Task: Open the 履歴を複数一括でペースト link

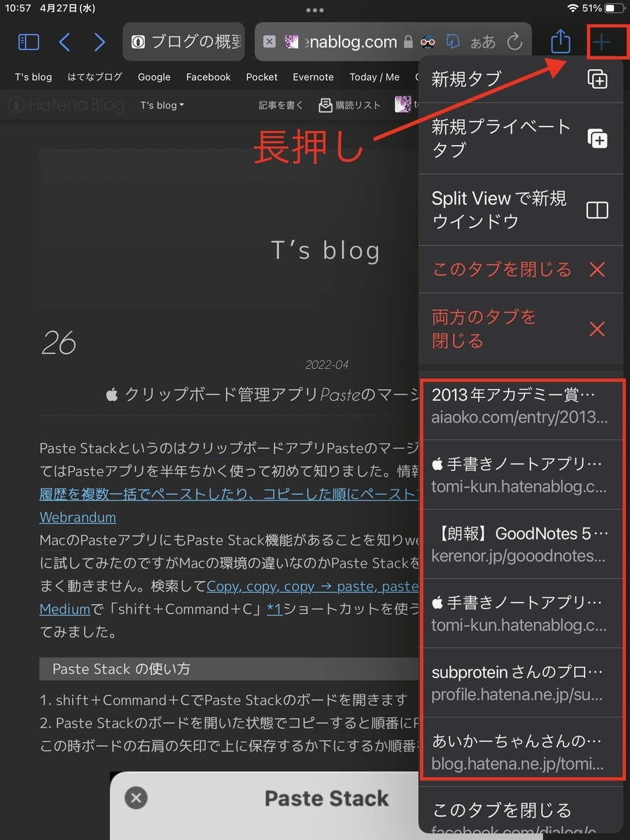Action: tap(229, 494)
